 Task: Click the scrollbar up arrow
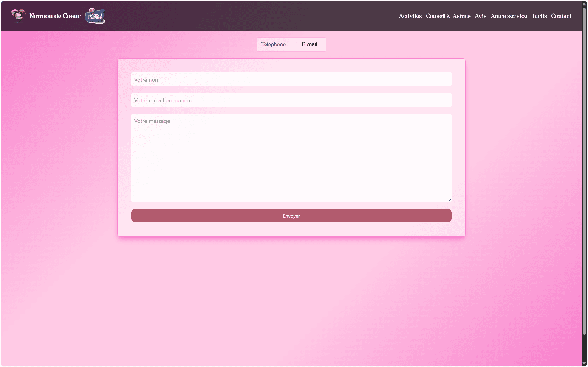click(584, 4)
